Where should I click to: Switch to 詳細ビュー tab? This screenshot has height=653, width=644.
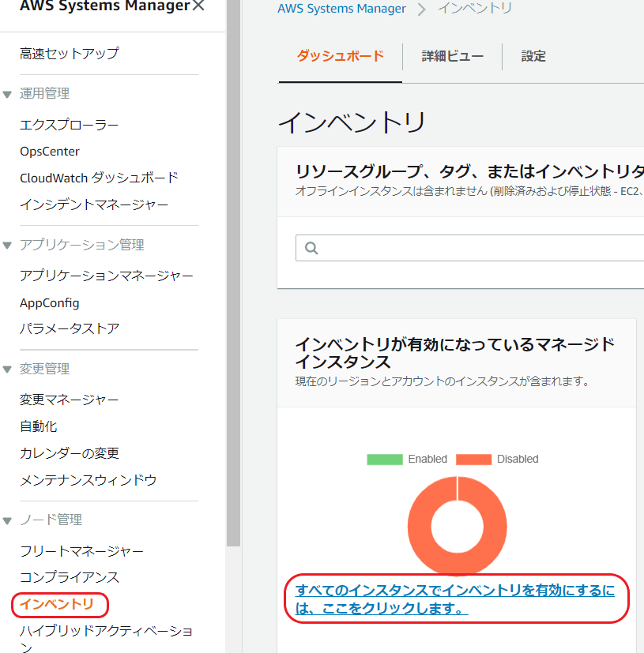point(453,56)
